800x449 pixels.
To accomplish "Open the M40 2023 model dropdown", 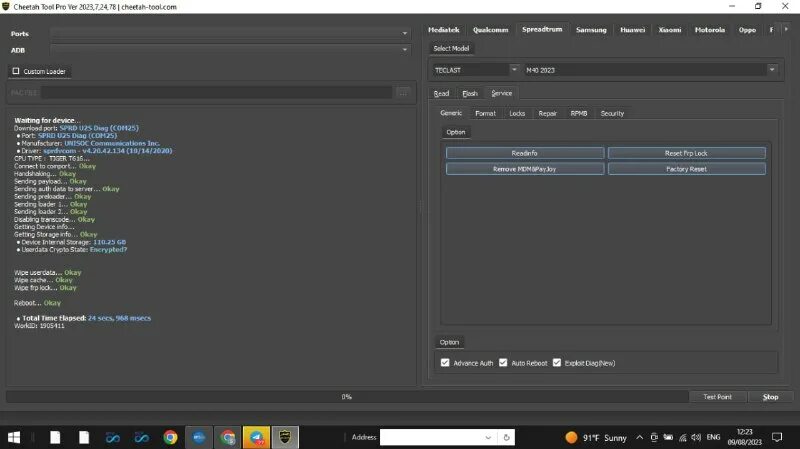I will (x=772, y=69).
